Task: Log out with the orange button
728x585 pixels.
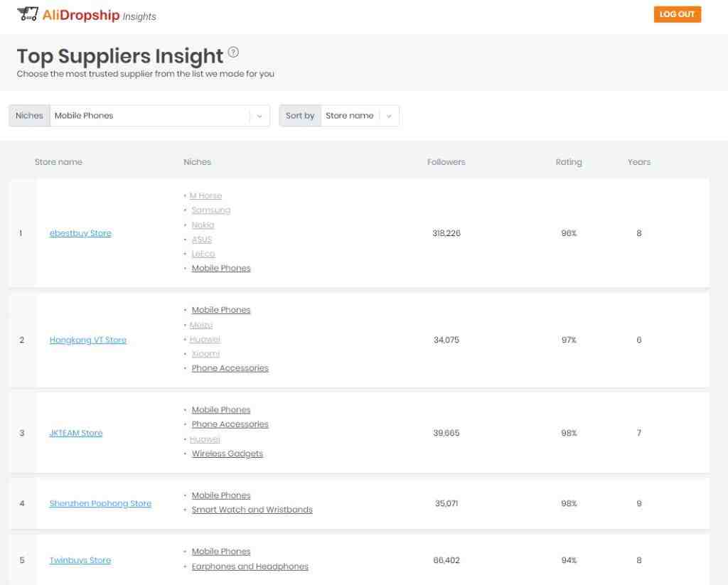Action: tap(678, 14)
